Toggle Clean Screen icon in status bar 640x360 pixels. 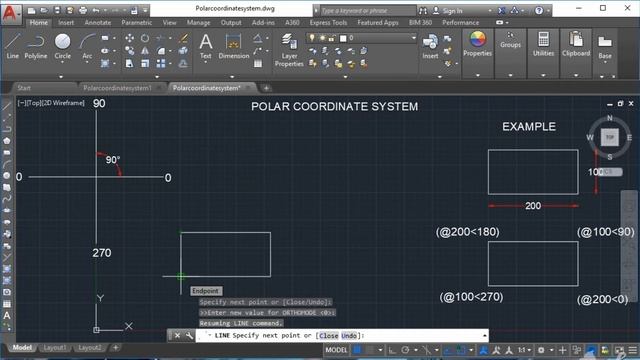tap(619, 350)
